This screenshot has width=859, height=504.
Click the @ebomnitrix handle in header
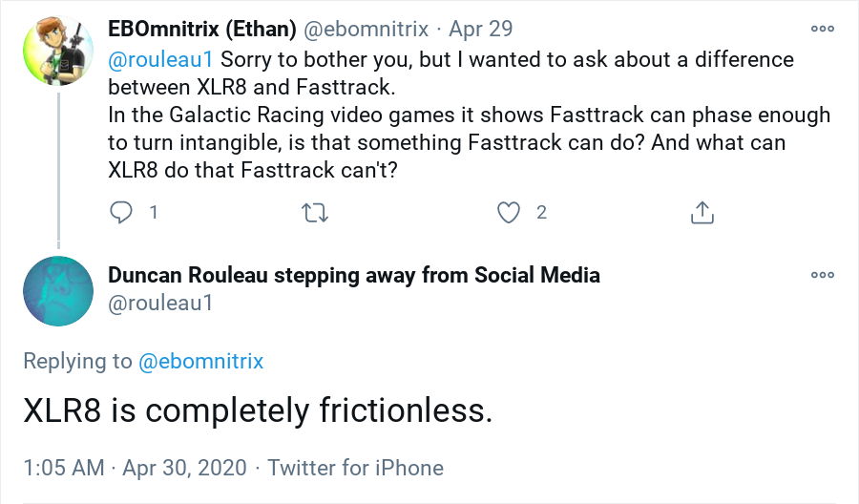tap(367, 29)
